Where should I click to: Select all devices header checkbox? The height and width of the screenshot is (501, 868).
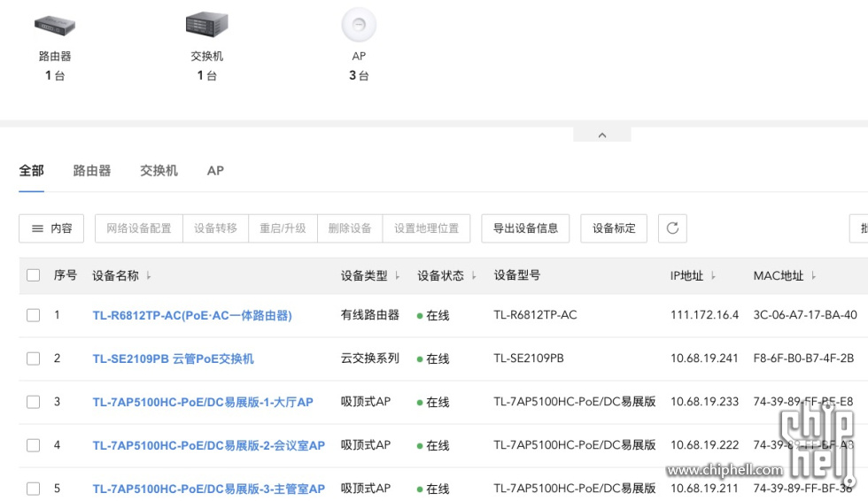tap(34, 275)
